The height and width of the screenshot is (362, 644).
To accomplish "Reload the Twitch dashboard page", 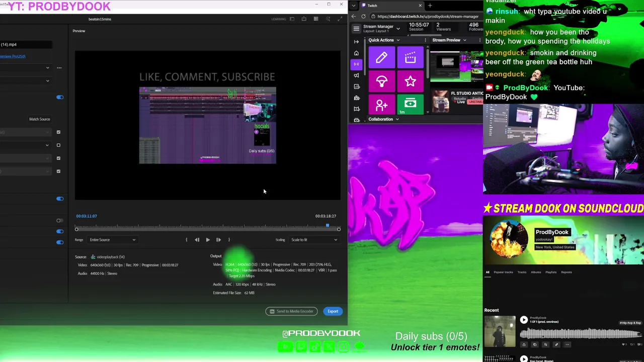I will [x=363, y=17].
